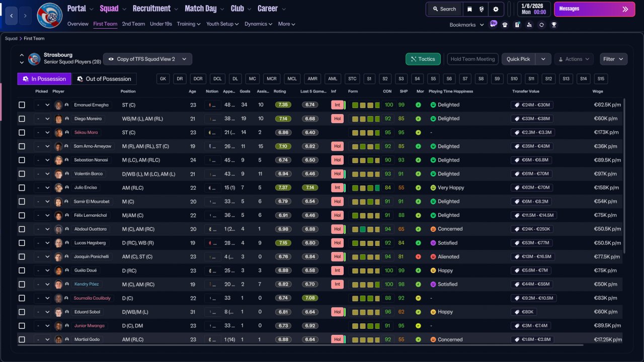Viewport: 644px width, 362px height.
Task: Tick Diego Moreira's checkbox
Action: coord(22,119)
